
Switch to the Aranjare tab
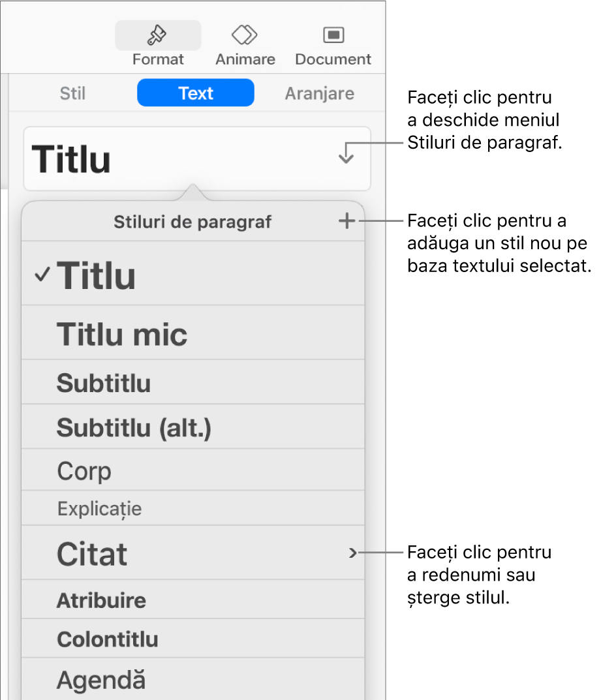(319, 93)
